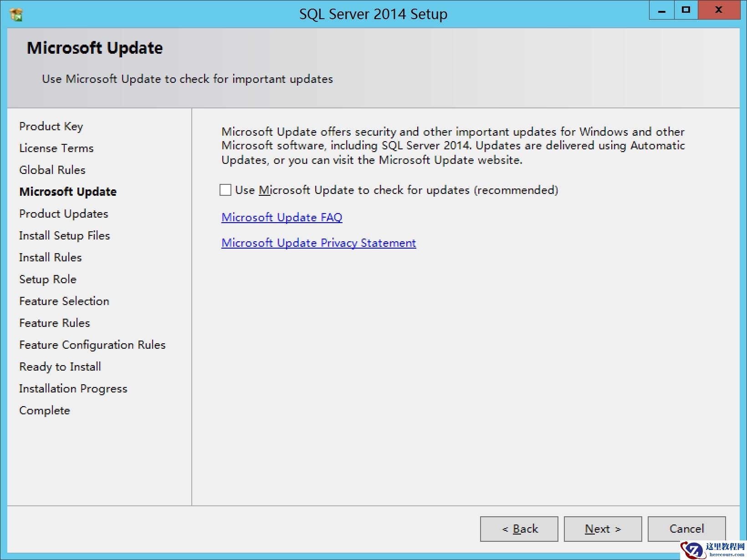
Task: Minimize the SQL Server 2014 Setup window
Action: pyautogui.click(x=661, y=10)
